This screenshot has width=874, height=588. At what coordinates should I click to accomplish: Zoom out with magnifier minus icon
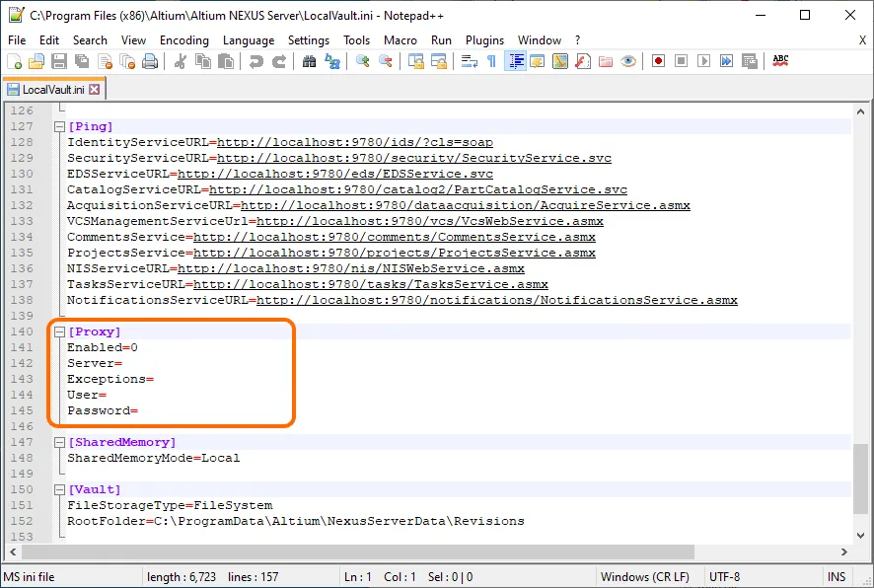(x=385, y=61)
